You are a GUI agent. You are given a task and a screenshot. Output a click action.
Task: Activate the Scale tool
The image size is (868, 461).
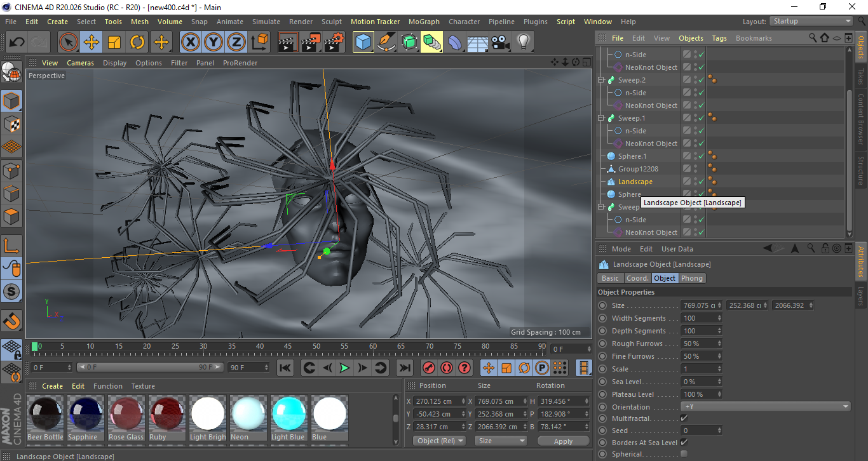[114, 43]
